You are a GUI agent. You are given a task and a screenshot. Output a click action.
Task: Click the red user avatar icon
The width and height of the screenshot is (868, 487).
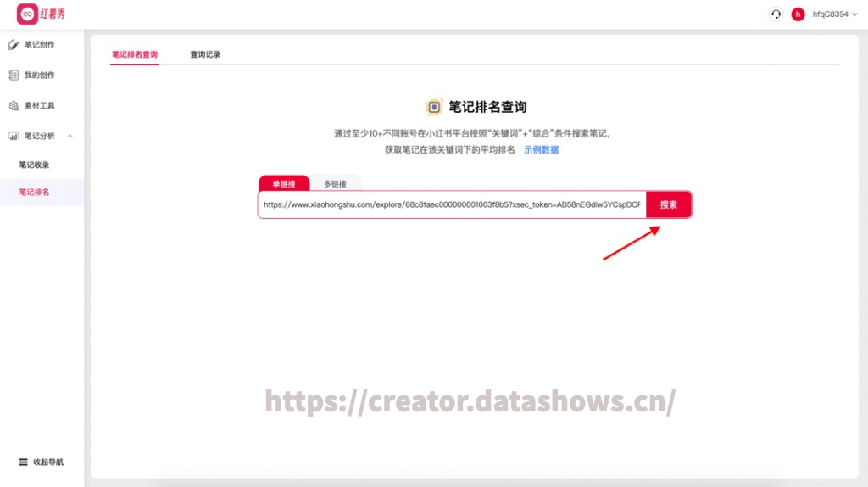tap(798, 14)
